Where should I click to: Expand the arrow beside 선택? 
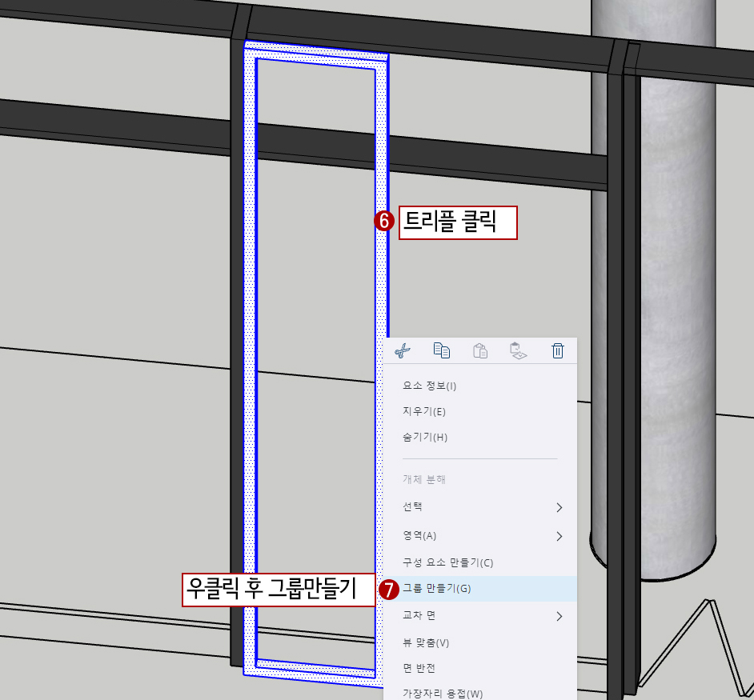pos(559,507)
